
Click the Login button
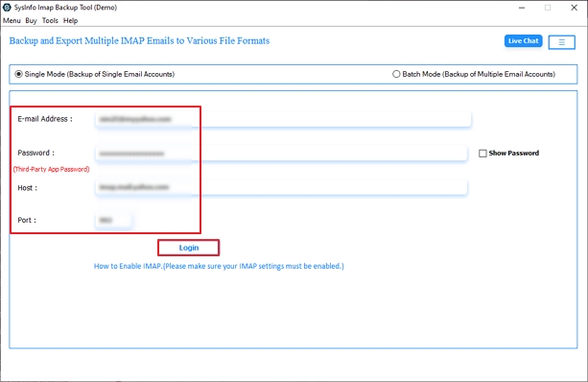tap(189, 248)
